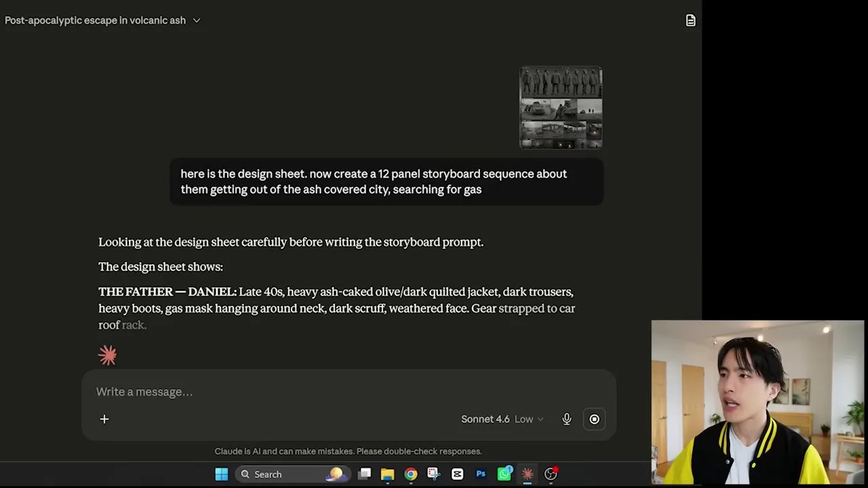
Task: Click the Claude app taskbar icon
Action: click(x=527, y=474)
